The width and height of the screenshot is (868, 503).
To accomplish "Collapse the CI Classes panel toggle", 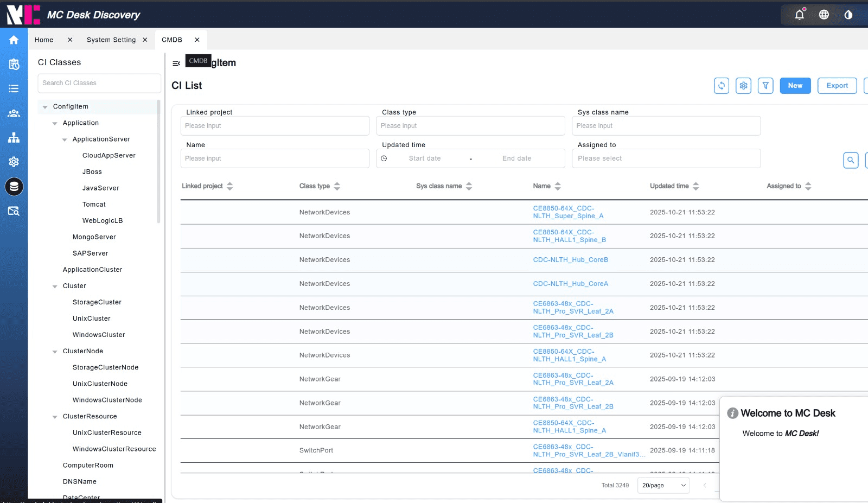I will coord(176,63).
